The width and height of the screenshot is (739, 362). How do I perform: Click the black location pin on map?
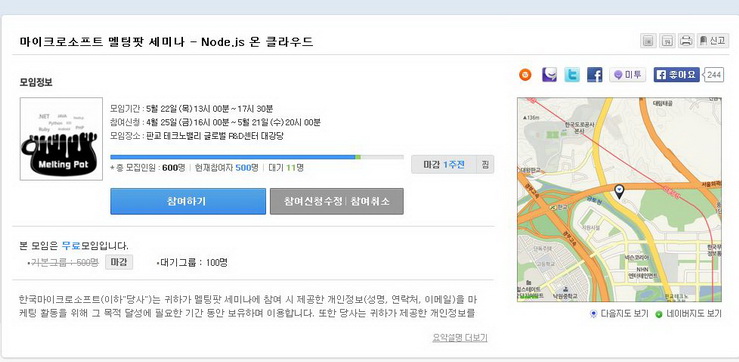tap(619, 191)
